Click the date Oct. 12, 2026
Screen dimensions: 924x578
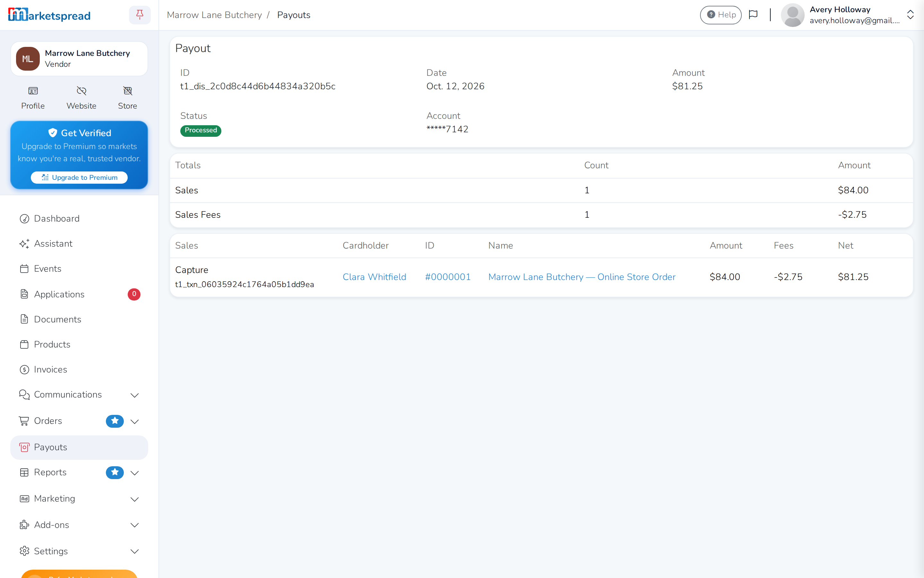pyautogui.click(x=455, y=86)
